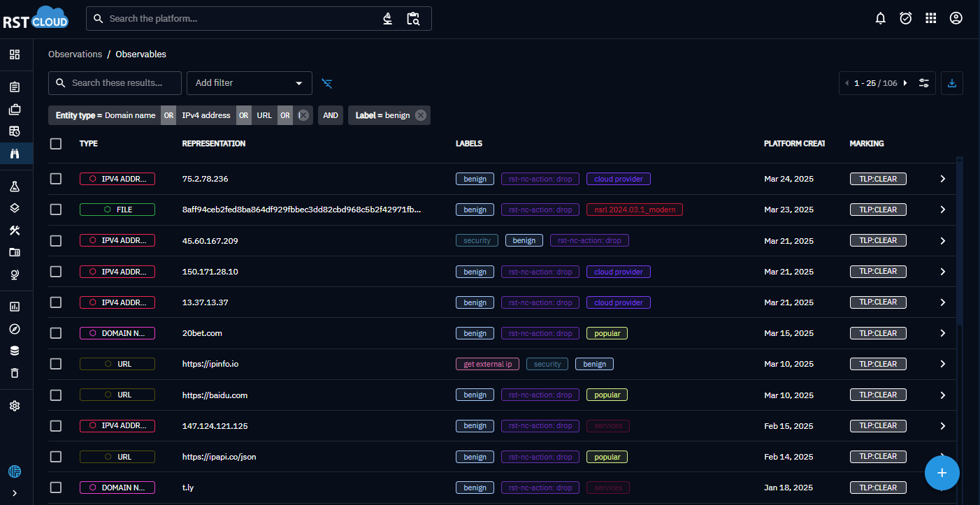The image size is (980, 505).
Task: Open the Threats flask icon in sidebar
Action: pyautogui.click(x=15, y=186)
